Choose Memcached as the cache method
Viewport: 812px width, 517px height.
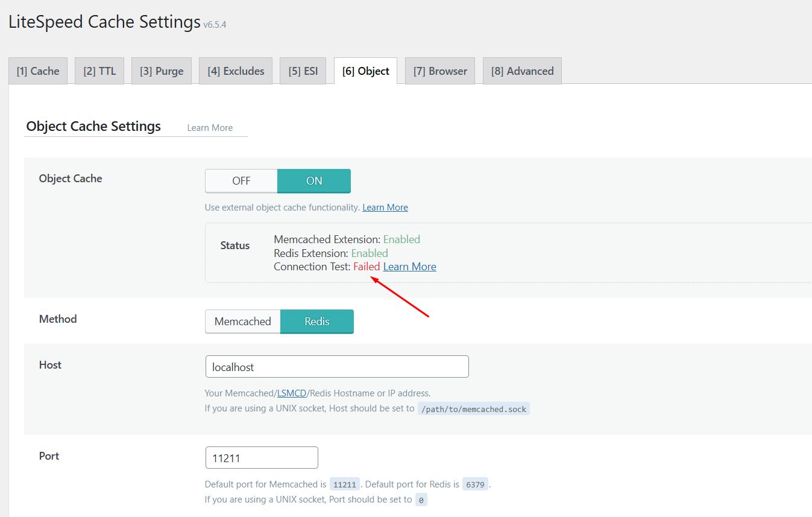pos(243,322)
